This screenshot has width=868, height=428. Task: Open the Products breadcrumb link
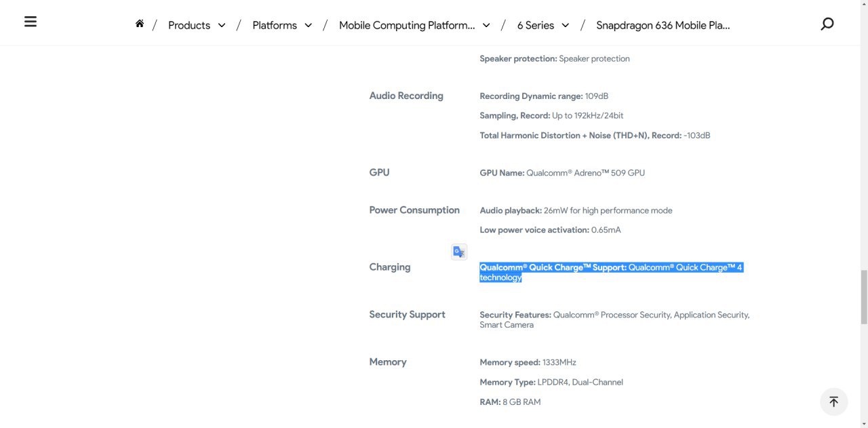[x=189, y=25]
